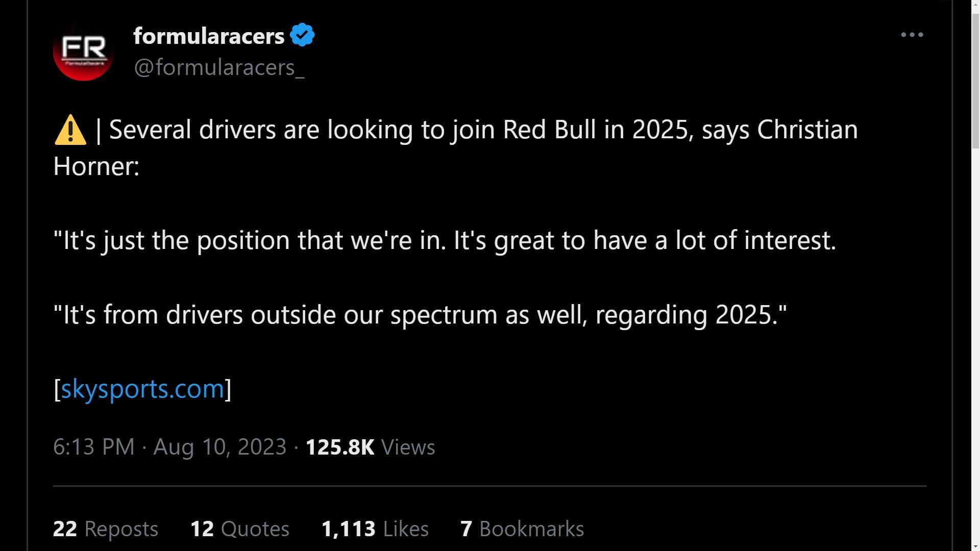
Task: Click the scrollbar down arrow
Action: tap(975, 546)
